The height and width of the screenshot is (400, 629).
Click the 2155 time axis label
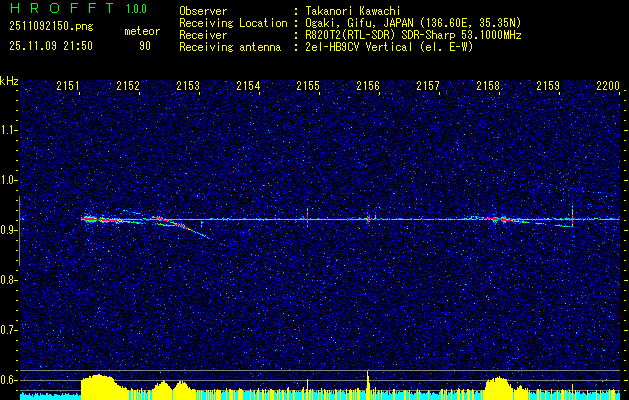(308, 85)
